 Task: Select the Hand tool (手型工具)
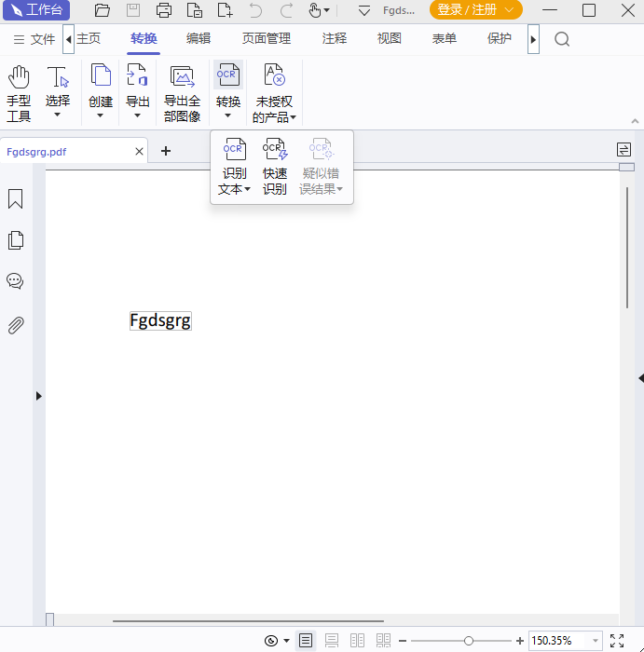tap(19, 93)
